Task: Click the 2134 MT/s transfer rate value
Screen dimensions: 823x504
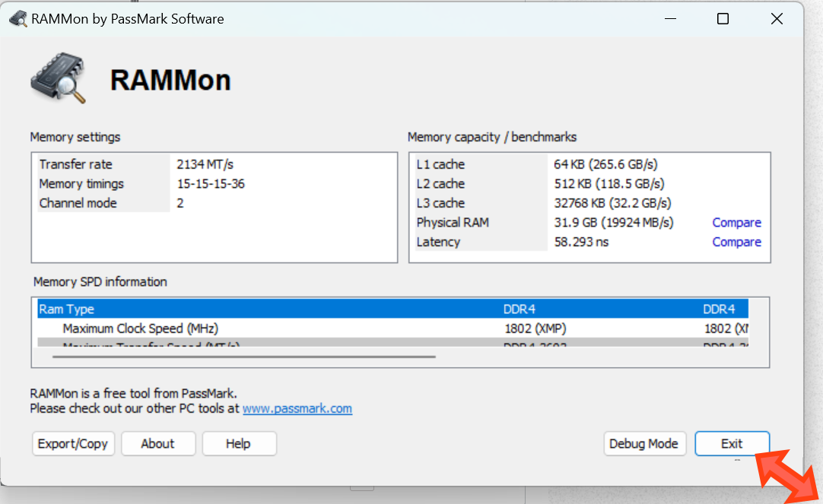Action: point(205,164)
